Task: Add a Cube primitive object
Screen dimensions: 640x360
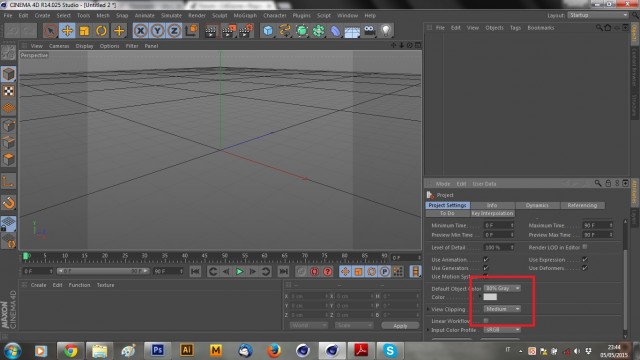Action: point(268,31)
